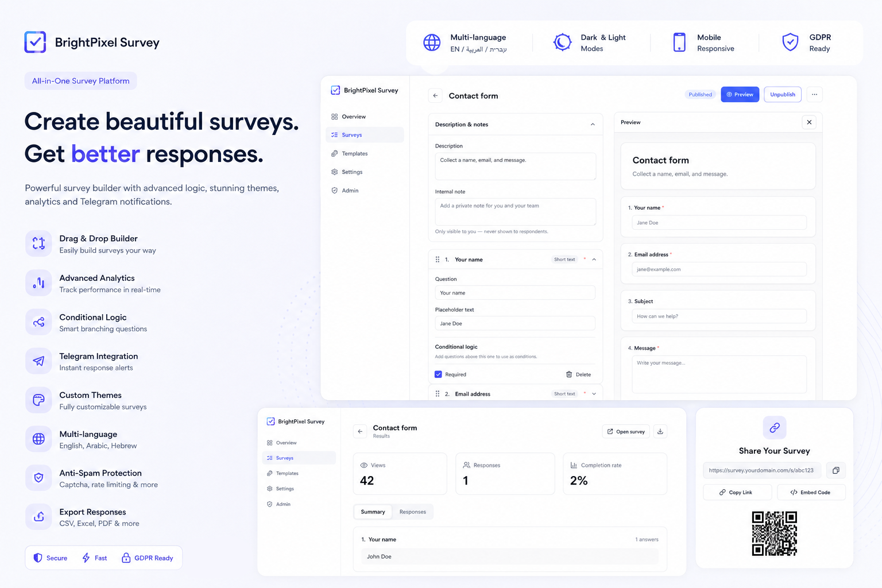The width and height of the screenshot is (882, 588).
Task: Collapse the Description & notes section
Action: pyautogui.click(x=593, y=125)
